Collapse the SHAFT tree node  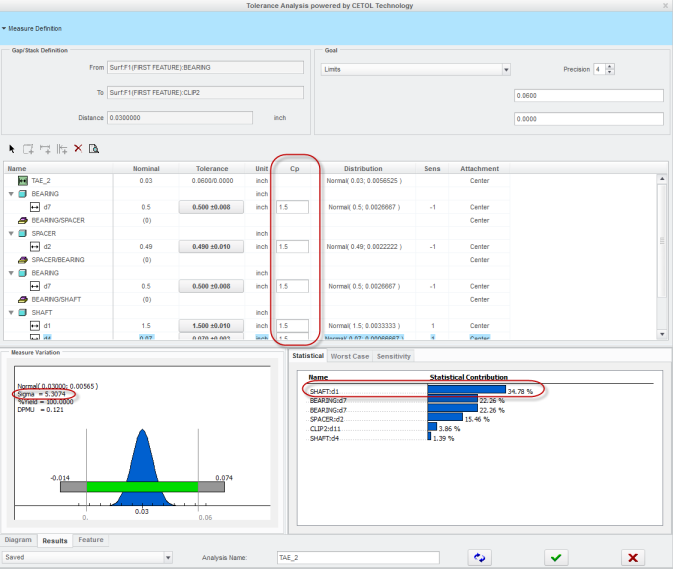(10, 311)
